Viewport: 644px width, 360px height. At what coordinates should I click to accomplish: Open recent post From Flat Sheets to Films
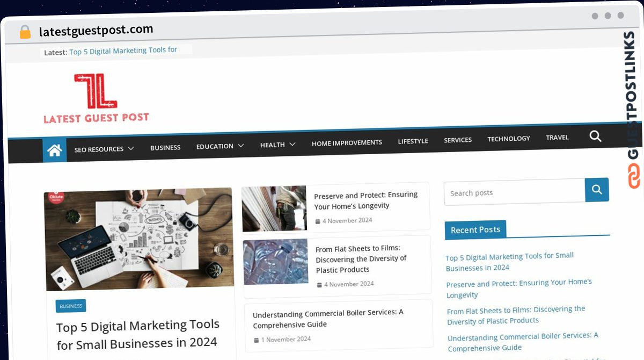tap(516, 315)
